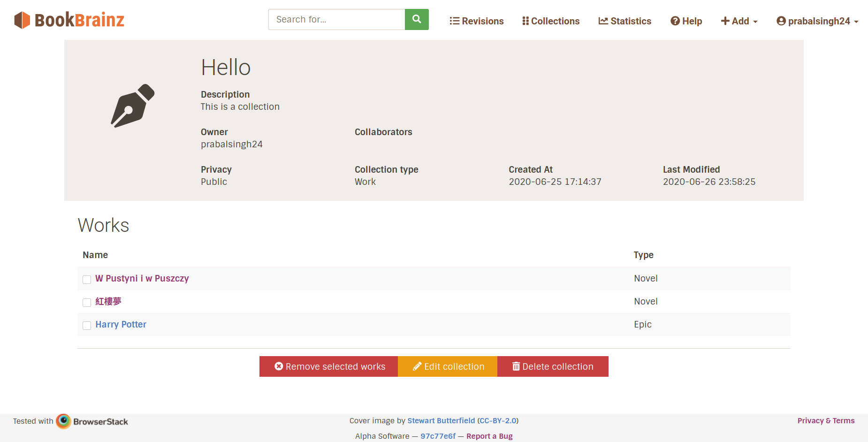Open Privacy & Terms link

point(826,420)
